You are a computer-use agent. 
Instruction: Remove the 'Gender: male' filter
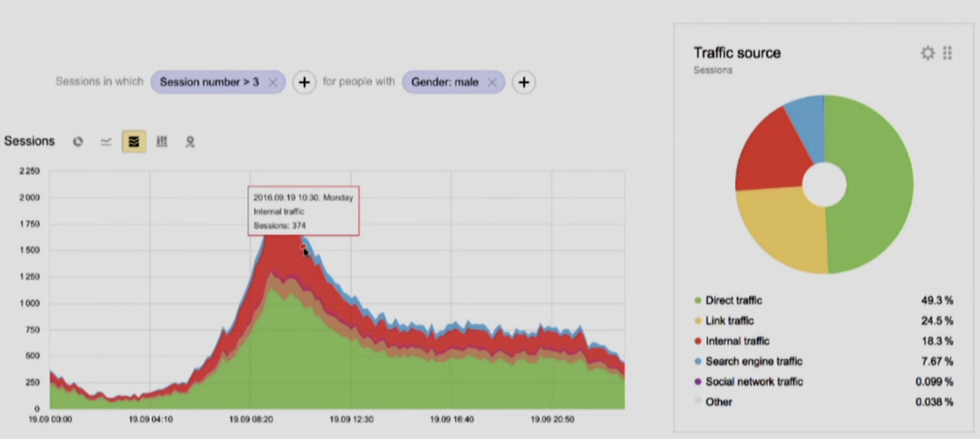[491, 82]
